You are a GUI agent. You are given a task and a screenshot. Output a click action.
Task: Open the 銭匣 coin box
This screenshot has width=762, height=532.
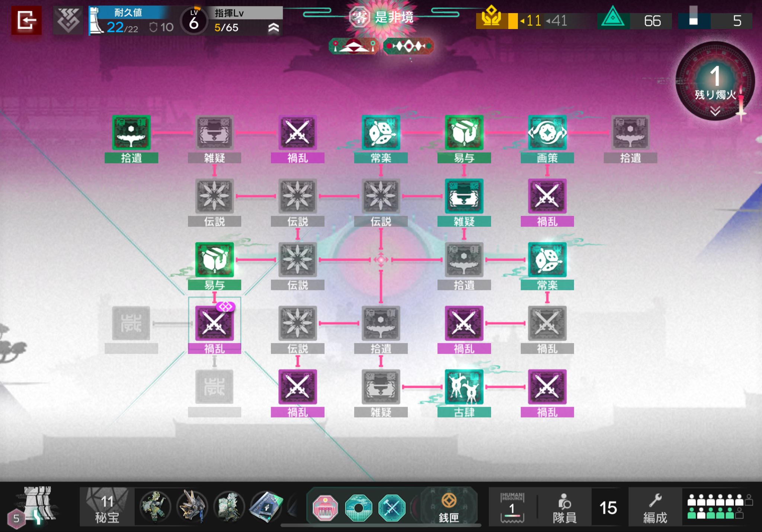tap(449, 506)
